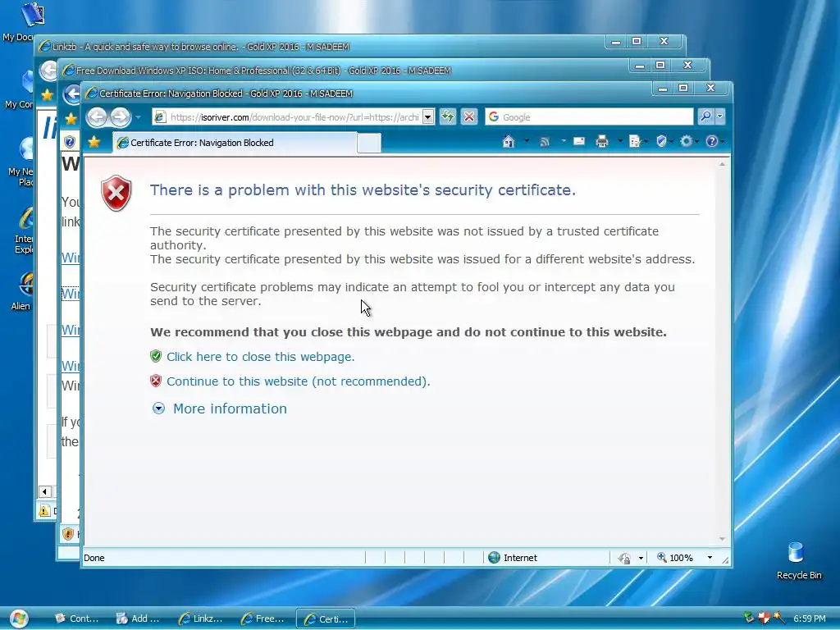Screen dimensions: 840x630
Task: Click the More information chevron circle icon
Action: (x=158, y=409)
